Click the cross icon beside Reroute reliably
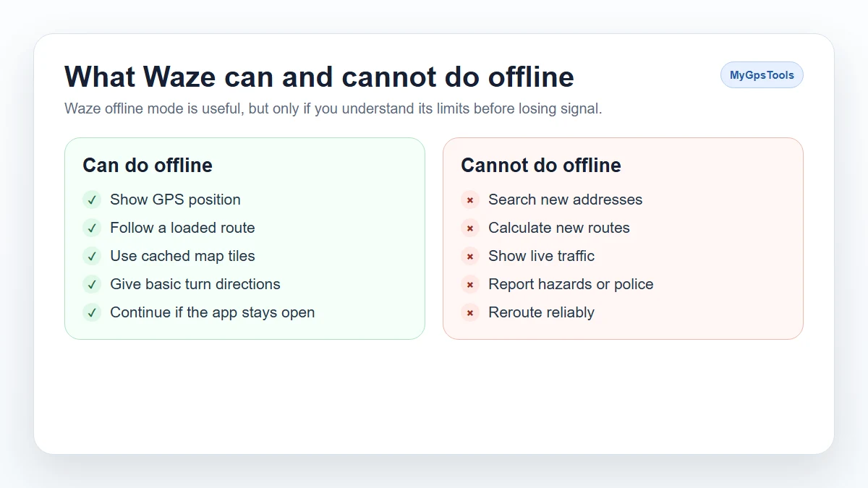 (470, 312)
